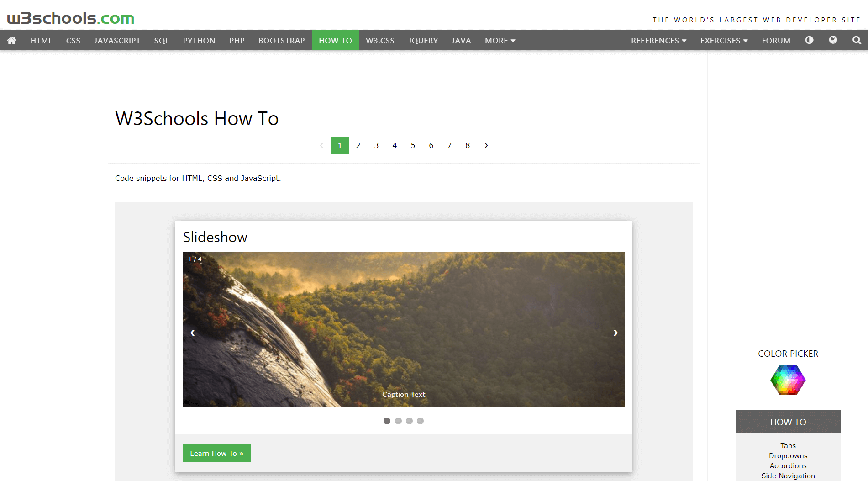Click the COLOR PICKER heading link

[788, 354]
